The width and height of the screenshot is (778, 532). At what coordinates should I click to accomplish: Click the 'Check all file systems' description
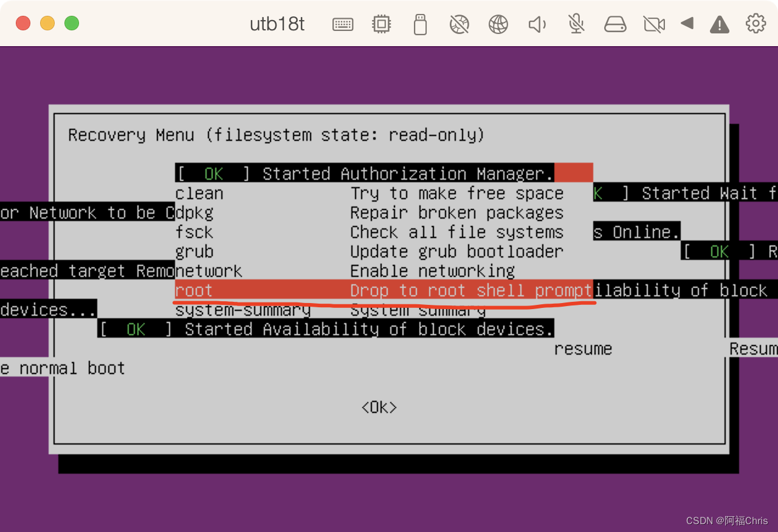click(457, 232)
